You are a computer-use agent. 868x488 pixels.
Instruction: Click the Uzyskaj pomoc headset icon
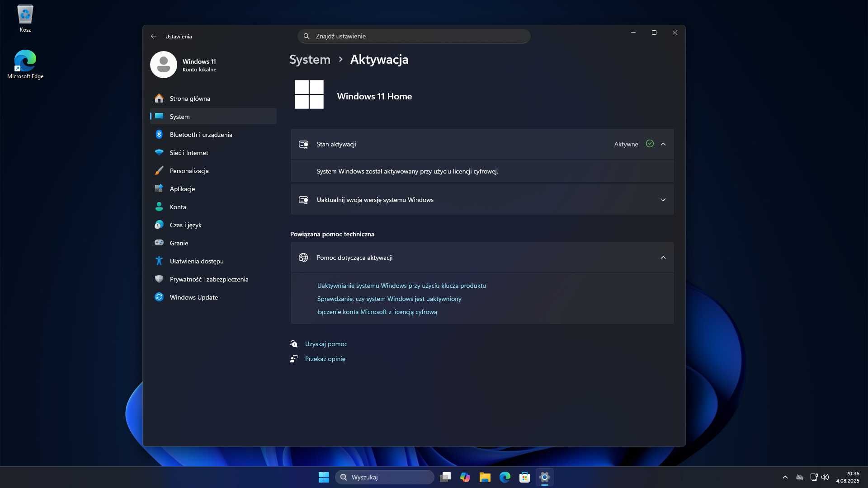point(294,344)
